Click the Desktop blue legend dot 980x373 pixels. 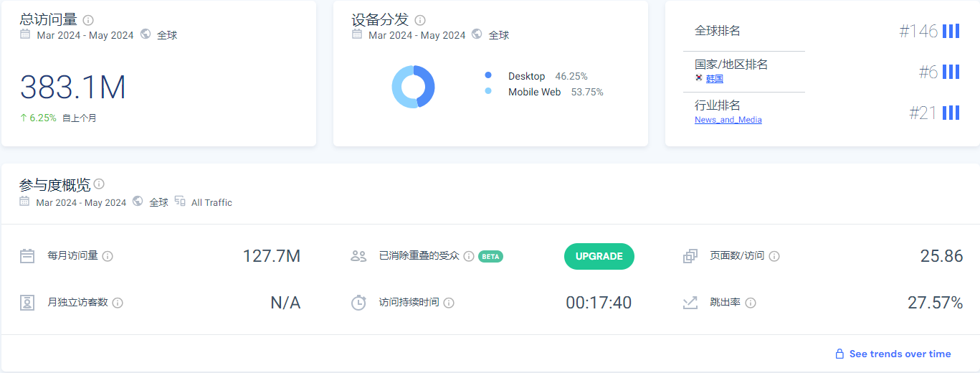point(488,75)
